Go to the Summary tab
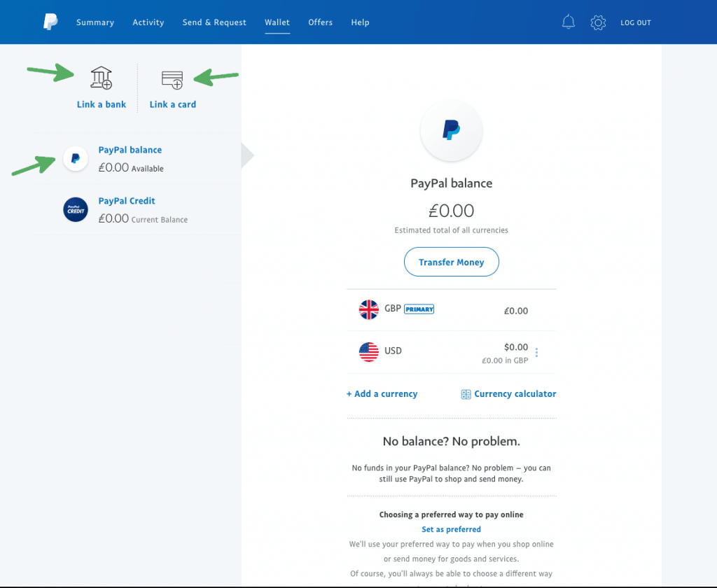The image size is (717, 588). pyautogui.click(x=95, y=22)
